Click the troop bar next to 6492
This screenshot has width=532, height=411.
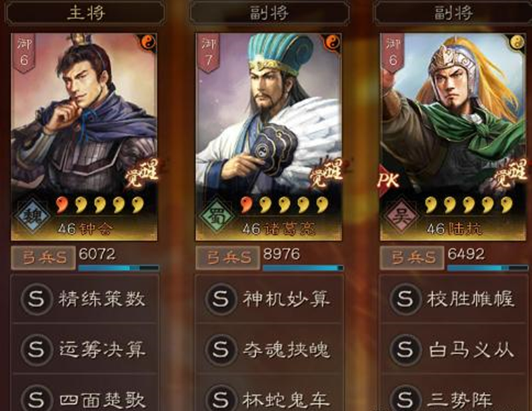coord(487,268)
